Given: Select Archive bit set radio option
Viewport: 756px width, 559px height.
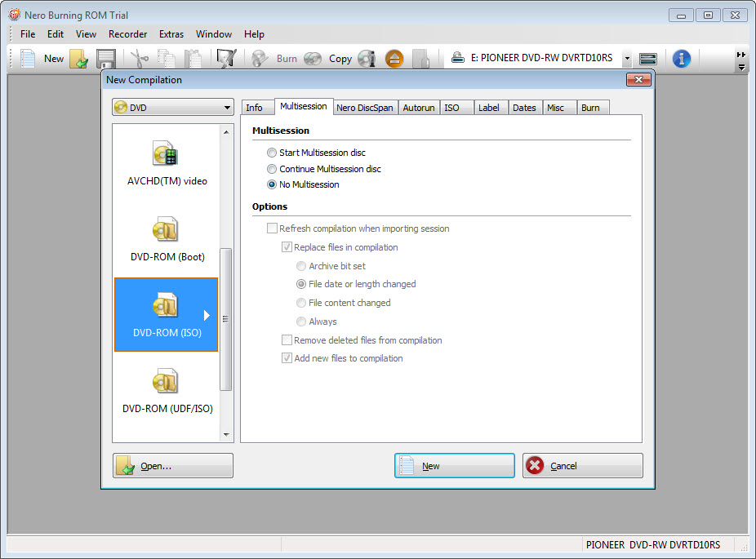Looking at the screenshot, I should 301,266.
